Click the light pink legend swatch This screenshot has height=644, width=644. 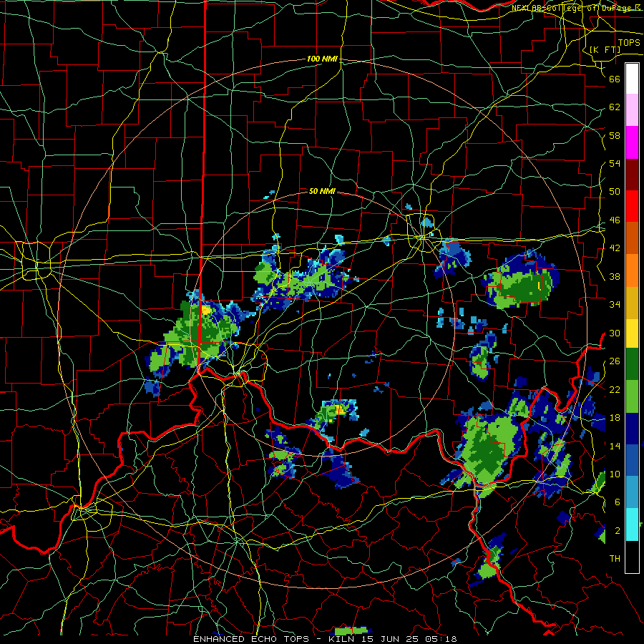tap(632, 110)
